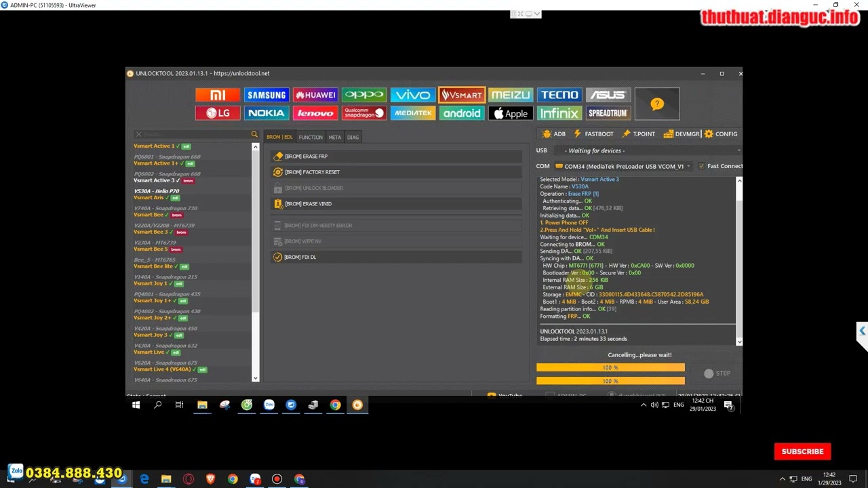Viewport: 868px width, 488px height.
Task: Open Chrome on the remote taskbar
Action: coord(335,405)
